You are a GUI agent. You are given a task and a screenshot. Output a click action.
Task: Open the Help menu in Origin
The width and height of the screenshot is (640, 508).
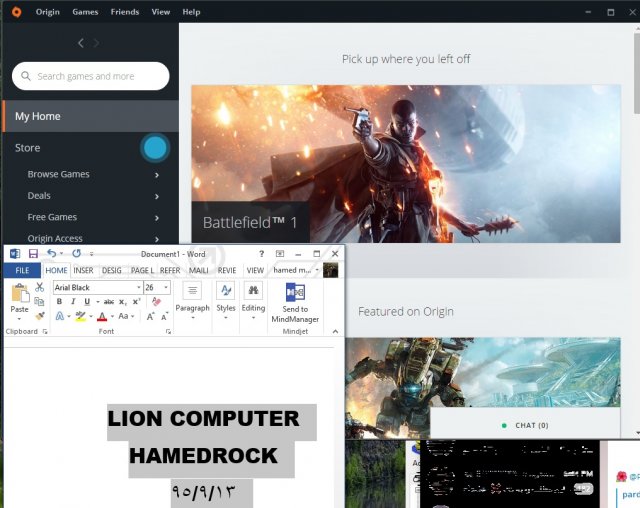191,12
